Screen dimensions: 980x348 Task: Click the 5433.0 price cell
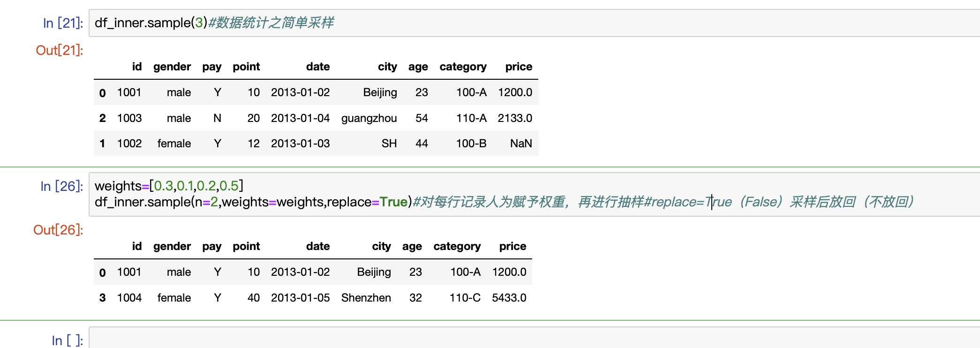tap(509, 298)
